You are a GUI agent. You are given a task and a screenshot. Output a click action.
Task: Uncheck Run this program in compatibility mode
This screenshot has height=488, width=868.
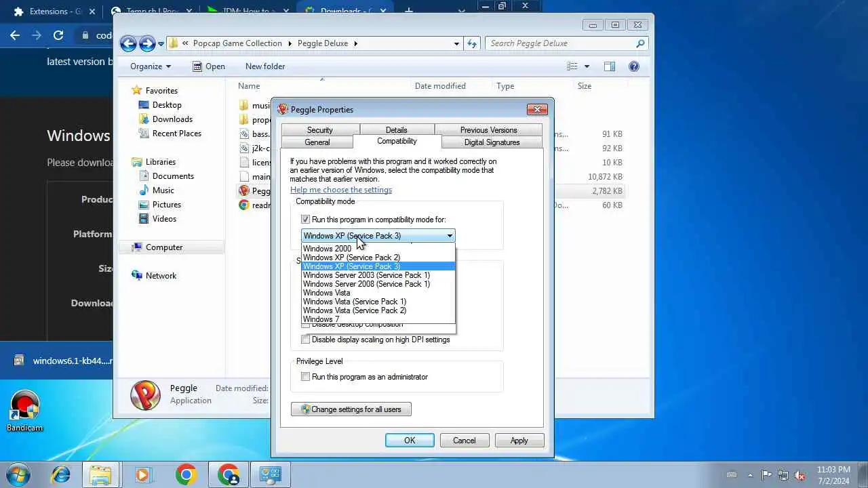(305, 220)
